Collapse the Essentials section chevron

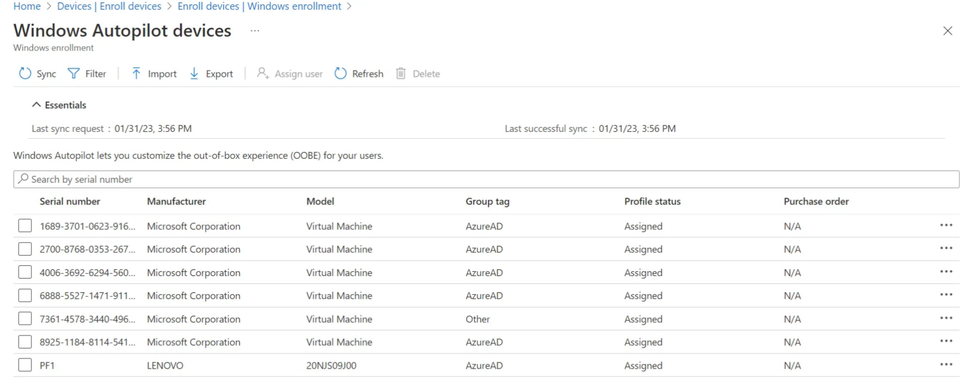click(36, 105)
